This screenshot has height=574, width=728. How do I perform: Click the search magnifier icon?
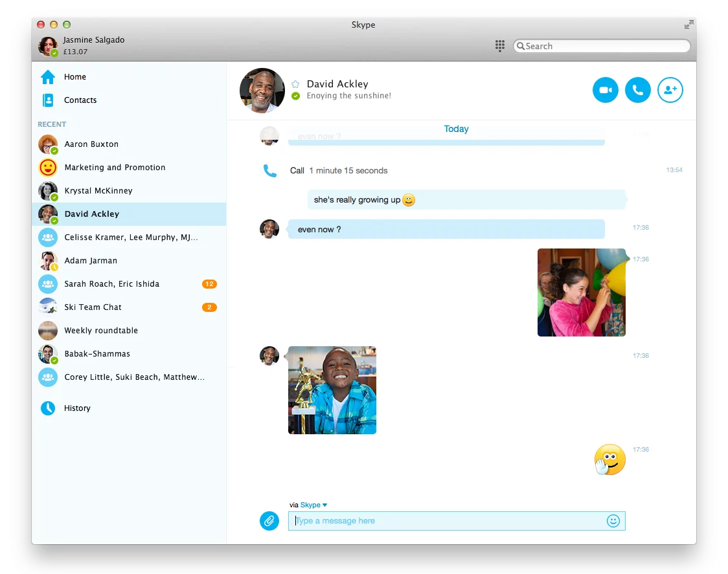(x=521, y=46)
